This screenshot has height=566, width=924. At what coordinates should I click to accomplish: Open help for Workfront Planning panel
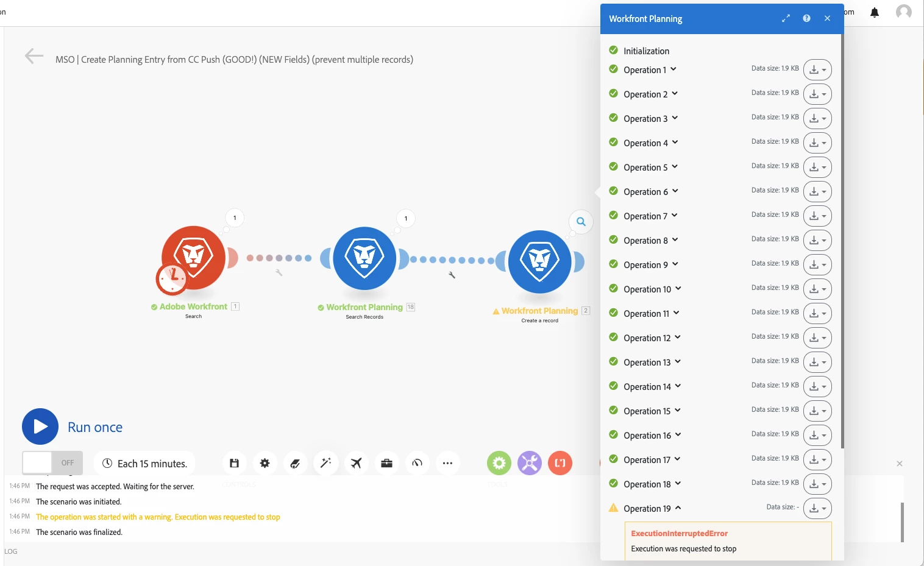[x=806, y=18]
